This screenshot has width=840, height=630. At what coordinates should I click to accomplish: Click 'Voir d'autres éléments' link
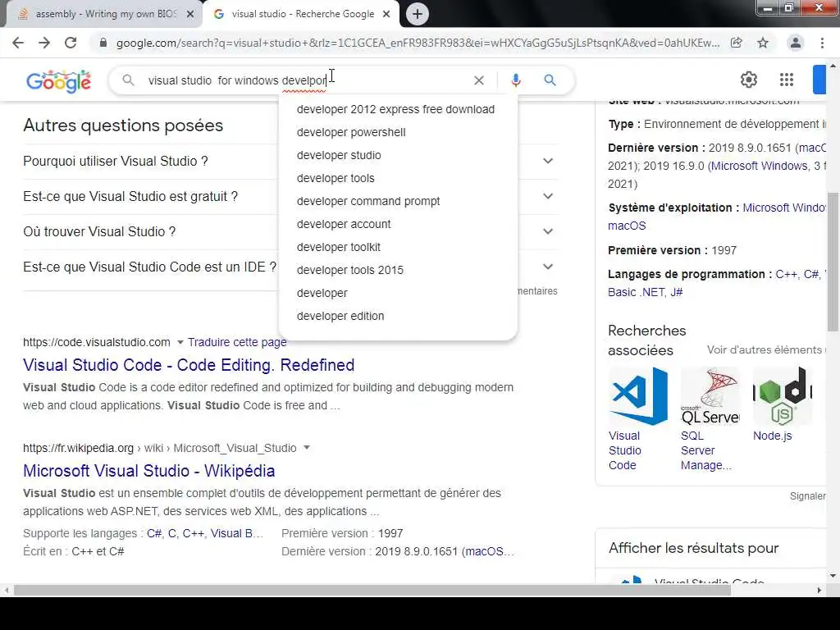click(x=767, y=349)
